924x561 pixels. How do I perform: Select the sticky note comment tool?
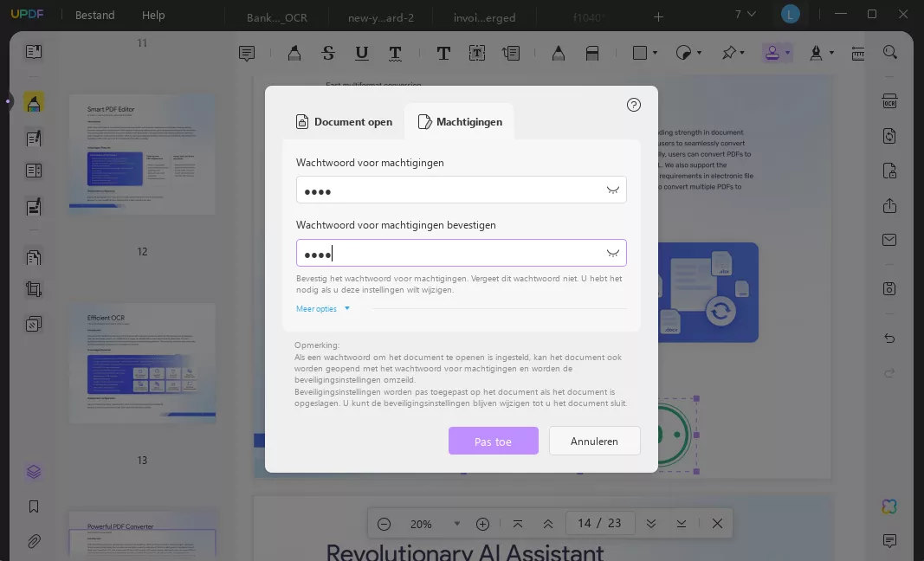[x=247, y=53]
